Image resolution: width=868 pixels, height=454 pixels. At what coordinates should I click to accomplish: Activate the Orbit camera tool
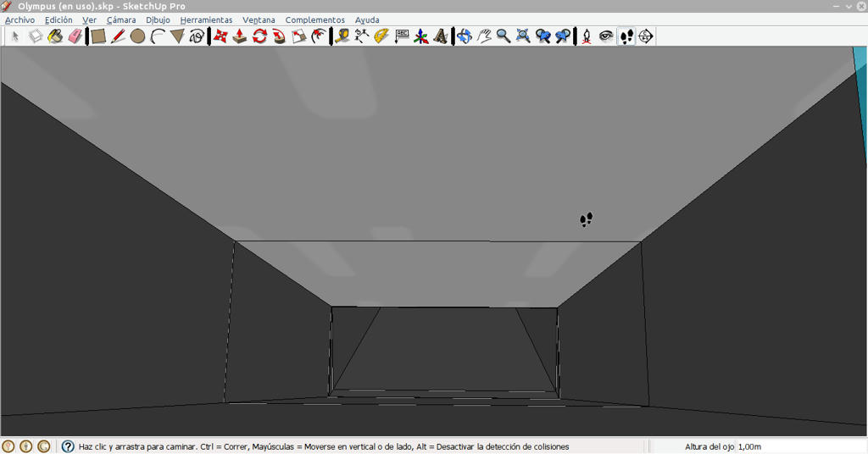coord(464,36)
